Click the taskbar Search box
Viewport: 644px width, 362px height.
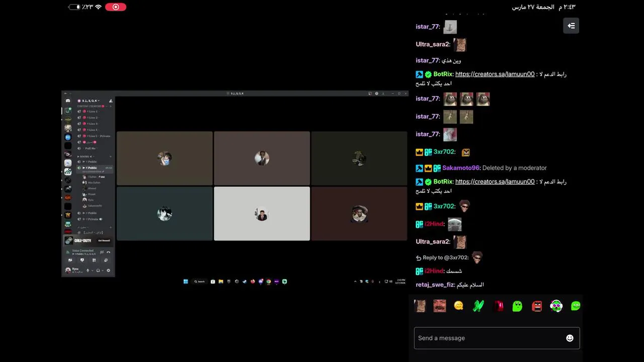tap(200, 282)
